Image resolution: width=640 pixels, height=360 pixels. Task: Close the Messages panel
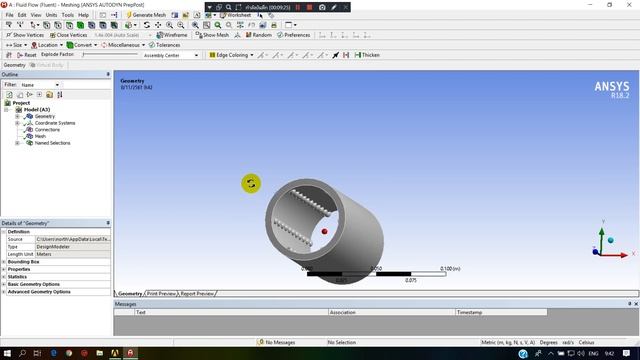pos(636,304)
